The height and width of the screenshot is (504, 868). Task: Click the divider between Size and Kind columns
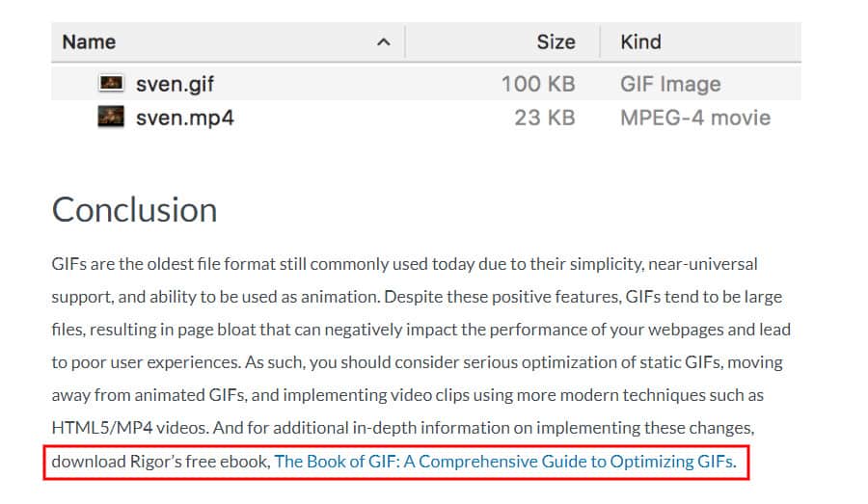pyautogui.click(x=600, y=42)
